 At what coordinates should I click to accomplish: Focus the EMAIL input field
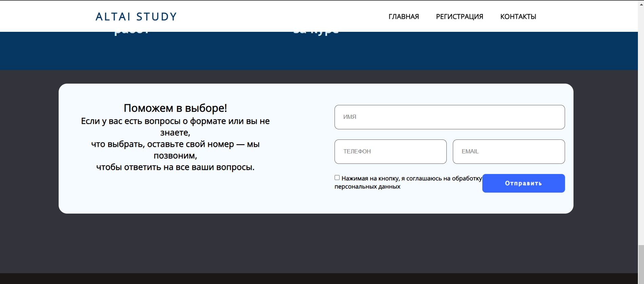509,152
